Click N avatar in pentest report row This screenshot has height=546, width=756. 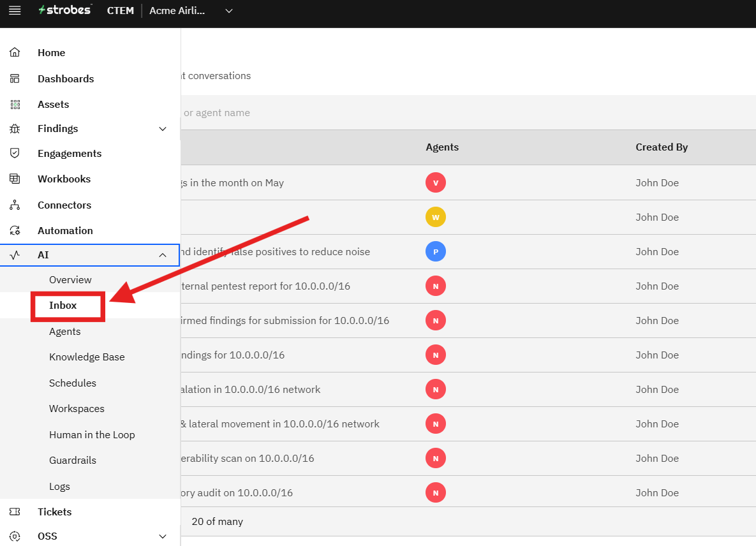tap(435, 286)
